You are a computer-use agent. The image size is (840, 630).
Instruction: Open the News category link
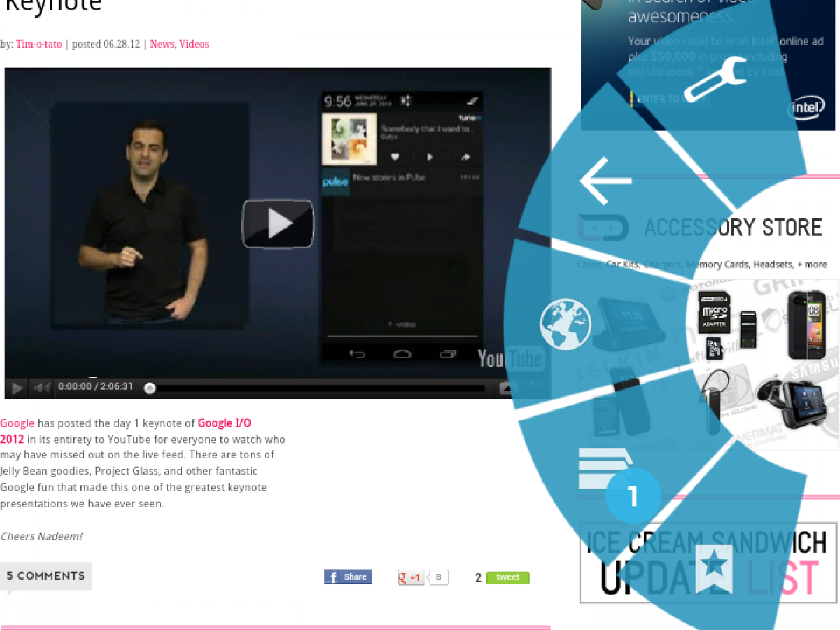tap(162, 44)
